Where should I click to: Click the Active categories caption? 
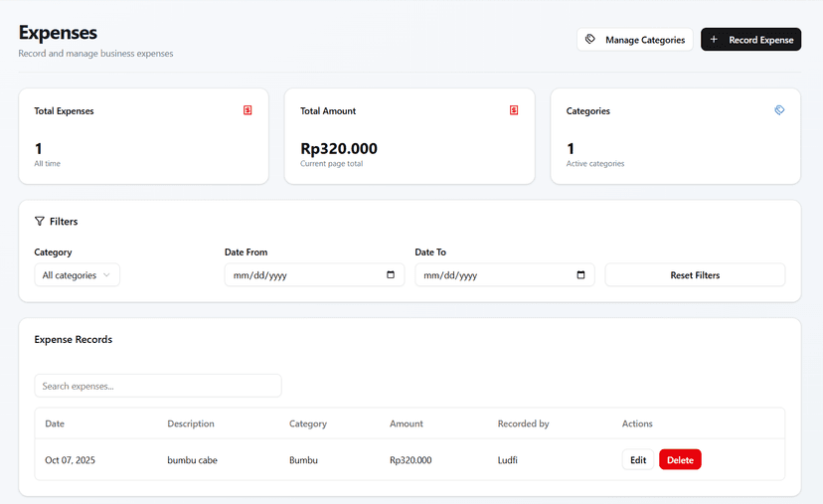click(x=595, y=163)
